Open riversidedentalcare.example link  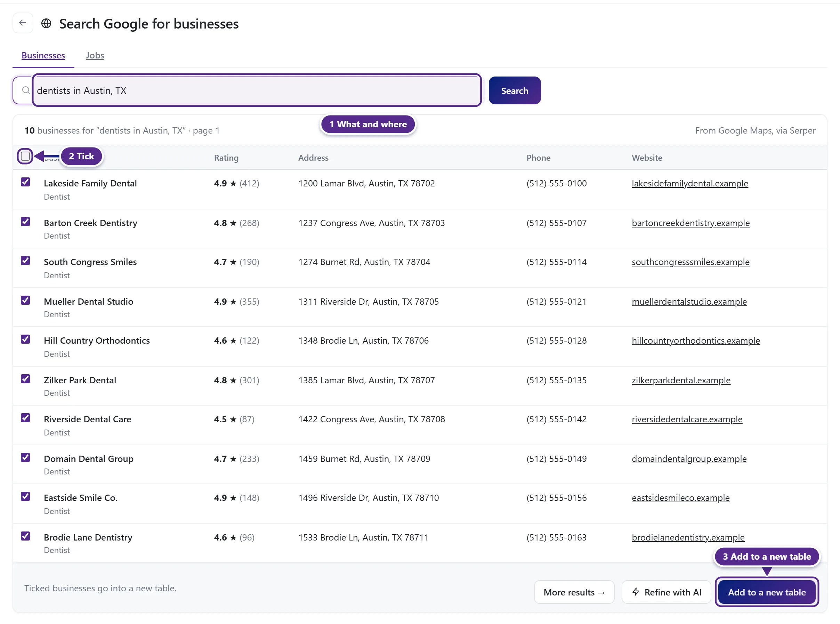686,419
